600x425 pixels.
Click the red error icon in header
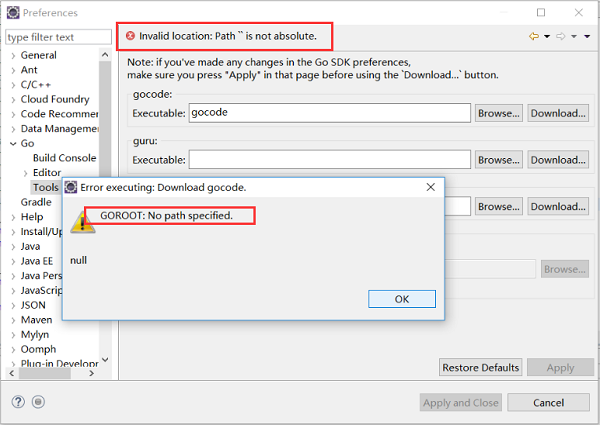click(130, 36)
